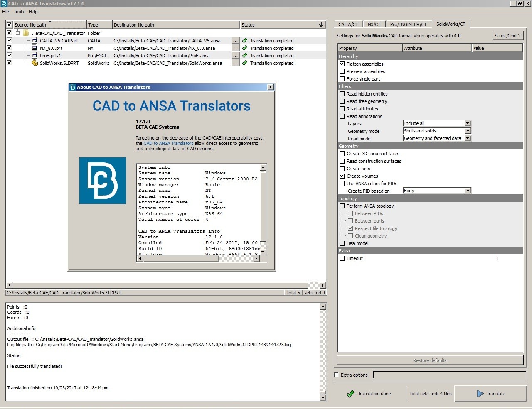Image resolution: width=532 pixels, height=409 pixels.
Task: Enable Perform ANSA topology
Action: [x=342, y=206]
